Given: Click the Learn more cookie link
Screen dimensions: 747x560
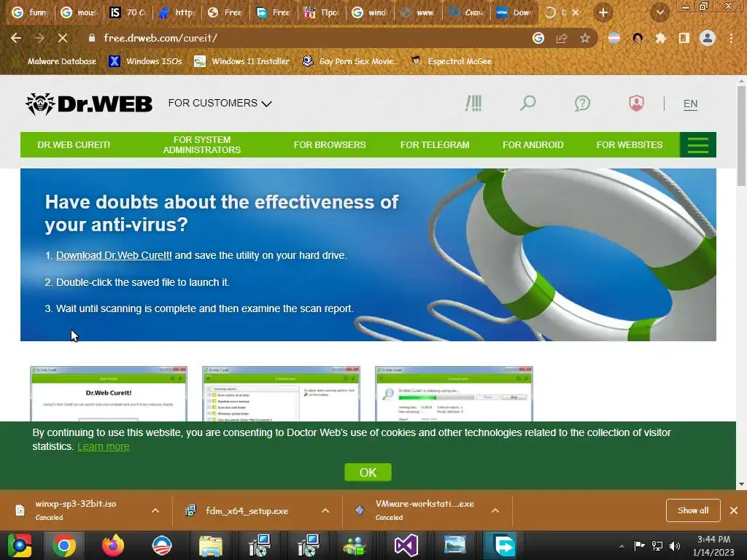Looking at the screenshot, I should 104,447.
